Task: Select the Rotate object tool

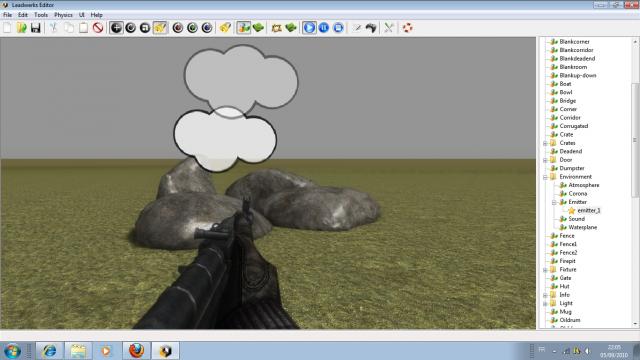Action: [x=131, y=28]
